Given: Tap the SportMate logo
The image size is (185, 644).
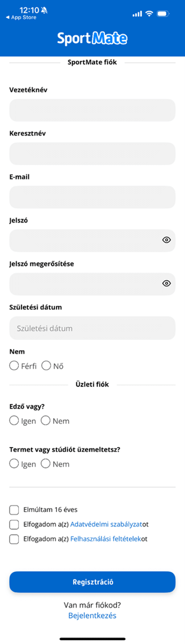Looking at the screenshot, I should click(92, 38).
